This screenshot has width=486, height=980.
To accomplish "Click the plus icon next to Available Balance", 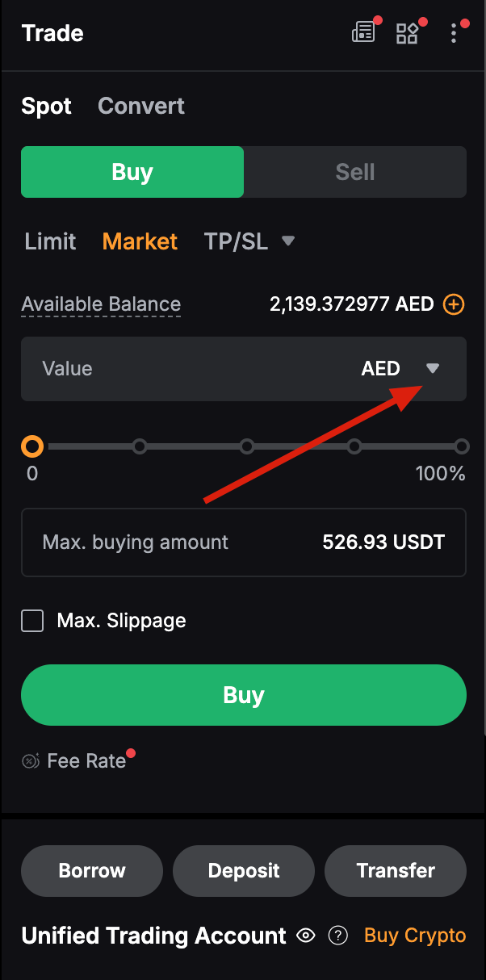I will [x=454, y=304].
